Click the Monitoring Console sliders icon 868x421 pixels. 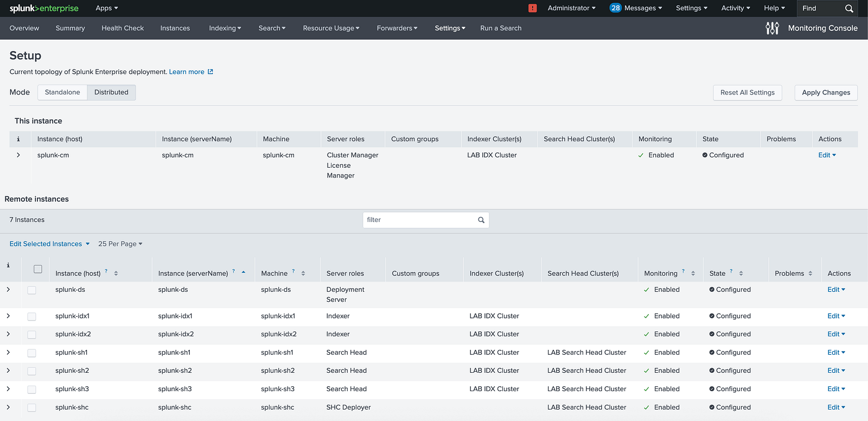pos(772,28)
